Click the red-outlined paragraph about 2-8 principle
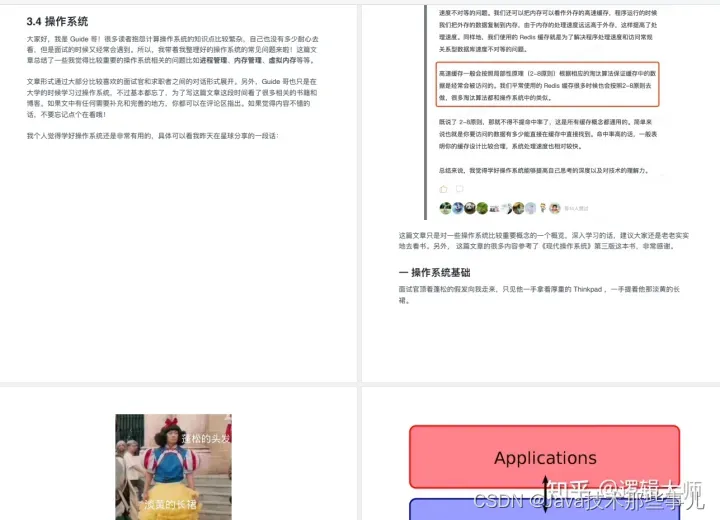The height and width of the screenshot is (520, 720). pyautogui.click(x=547, y=85)
